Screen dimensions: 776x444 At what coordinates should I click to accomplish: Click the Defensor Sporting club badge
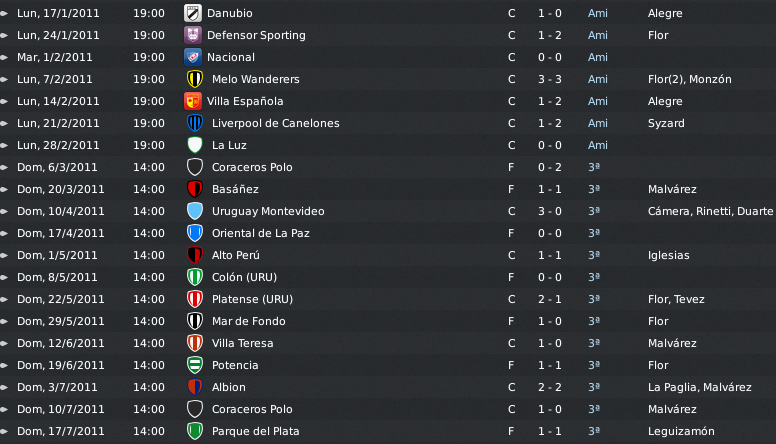[193, 35]
